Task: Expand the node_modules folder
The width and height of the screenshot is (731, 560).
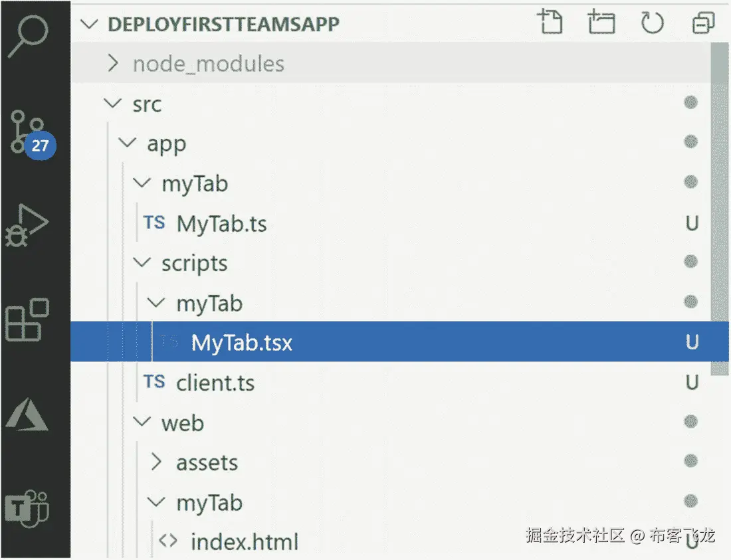Action: click(208, 64)
